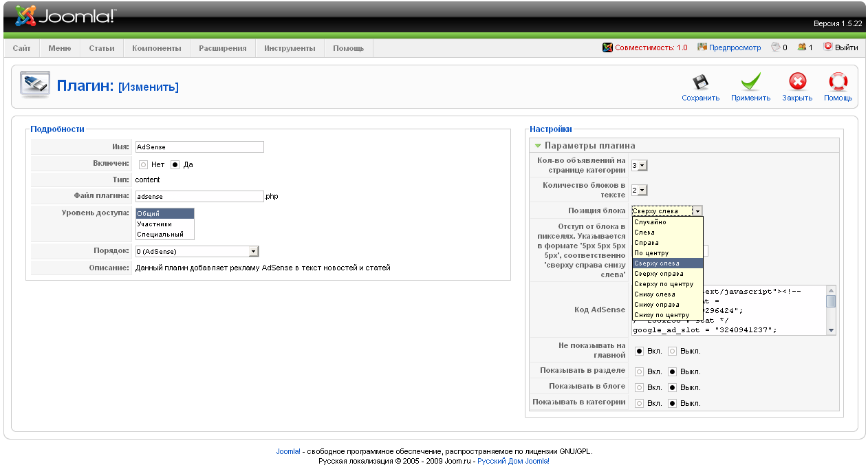
Task: Set plugin Enabled to Нет
Action: (x=143, y=165)
